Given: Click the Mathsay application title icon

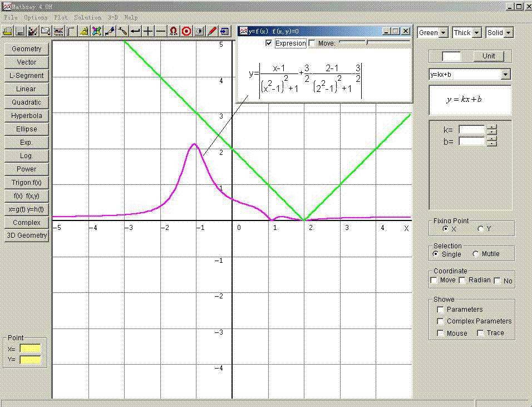Looking at the screenshot, I should [7, 7].
